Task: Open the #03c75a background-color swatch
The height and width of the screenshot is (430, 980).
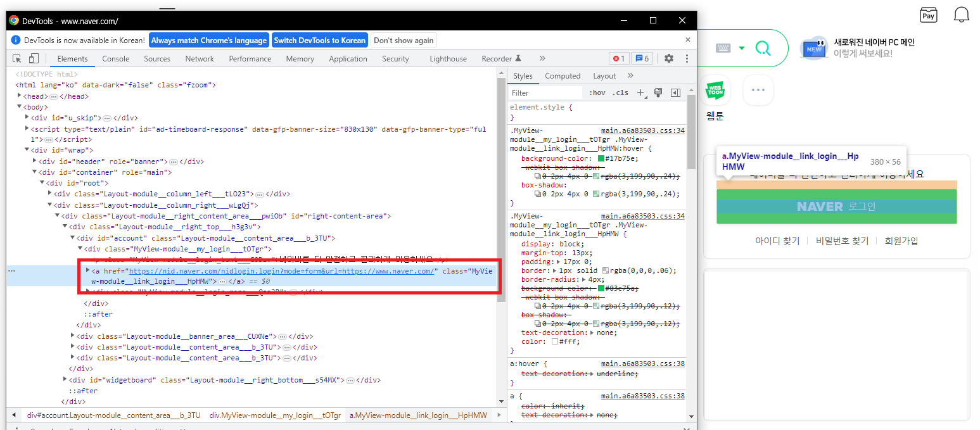Action: tap(601, 288)
